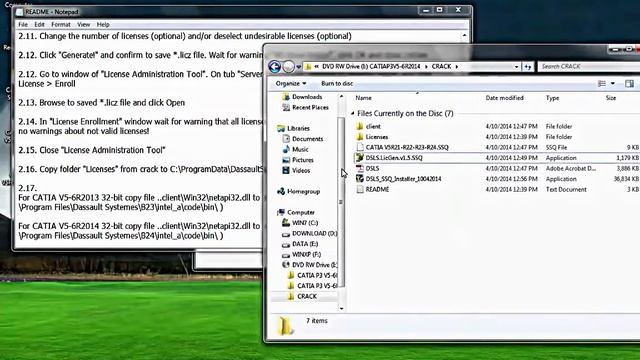Click navigation pane scroll up arrow
The height and width of the screenshot is (360, 640).
pos(341,97)
